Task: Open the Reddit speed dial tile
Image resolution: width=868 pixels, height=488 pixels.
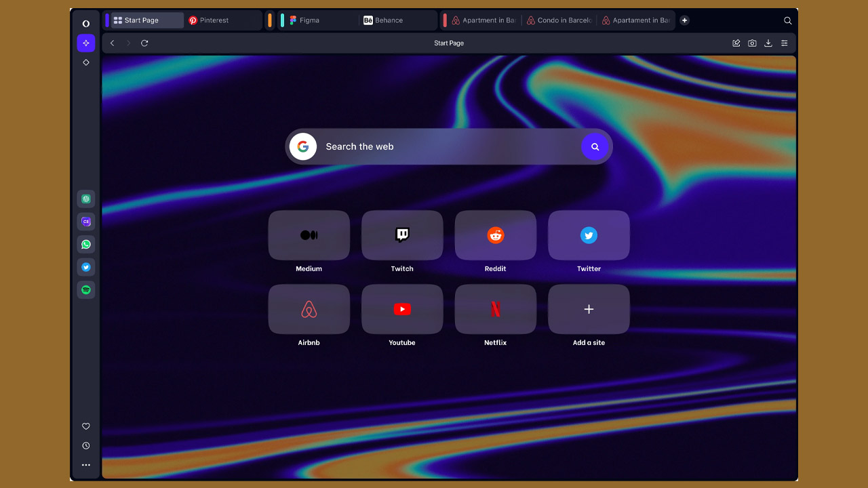Action: pos(496,235)
